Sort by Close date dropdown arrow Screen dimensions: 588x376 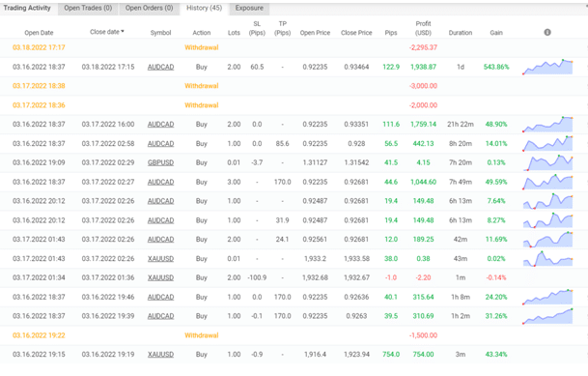123,32
